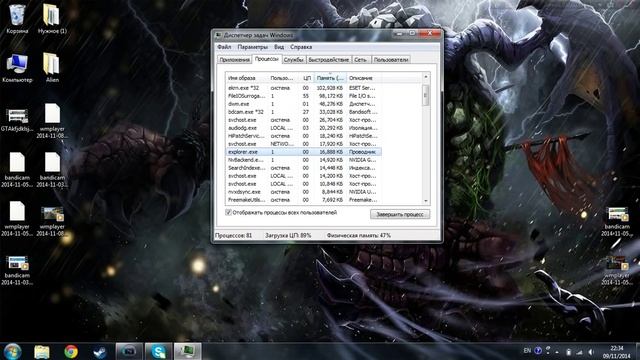Click the process list scroll-down arrow
Image resolution: width=640 pixels, height=360 pixels.
coord(426,201)
